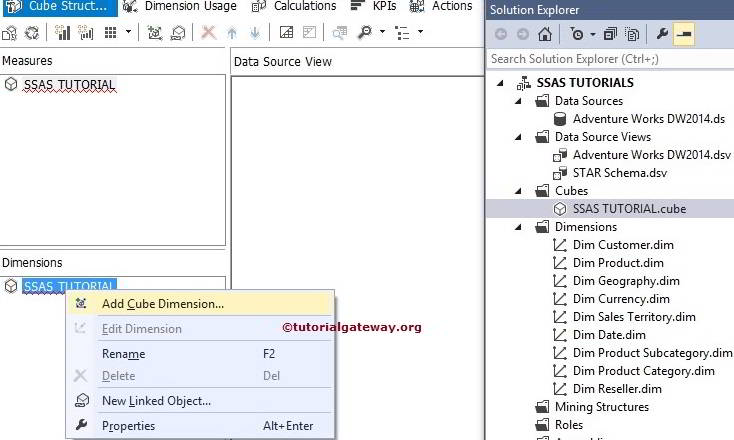This screenshot has width=734, height=440.
Task: Click the Zoom magnifier icon
Action: point(364,32)
